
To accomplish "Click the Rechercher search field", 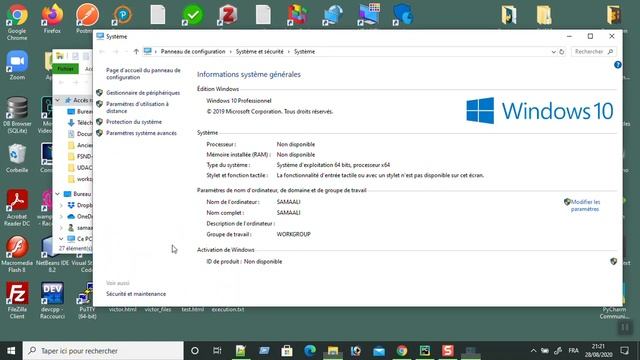I will [593, 52].
